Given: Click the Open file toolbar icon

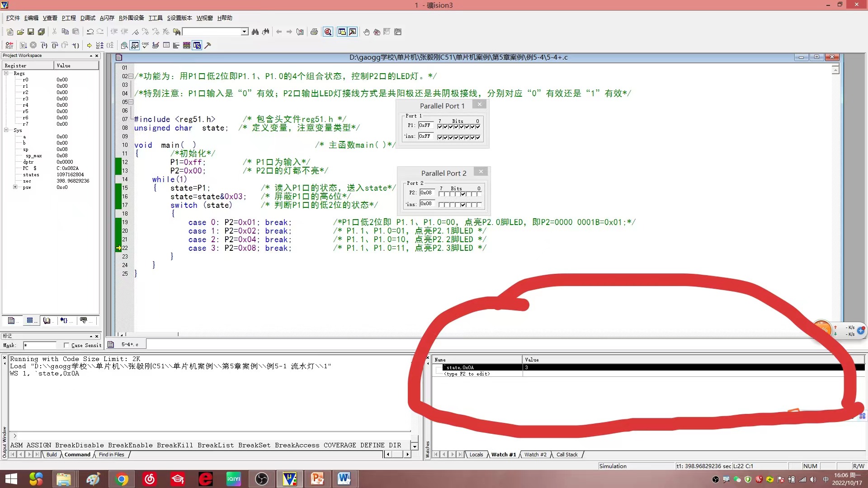Looking at the screenshot, I should (x=20, y=32).
